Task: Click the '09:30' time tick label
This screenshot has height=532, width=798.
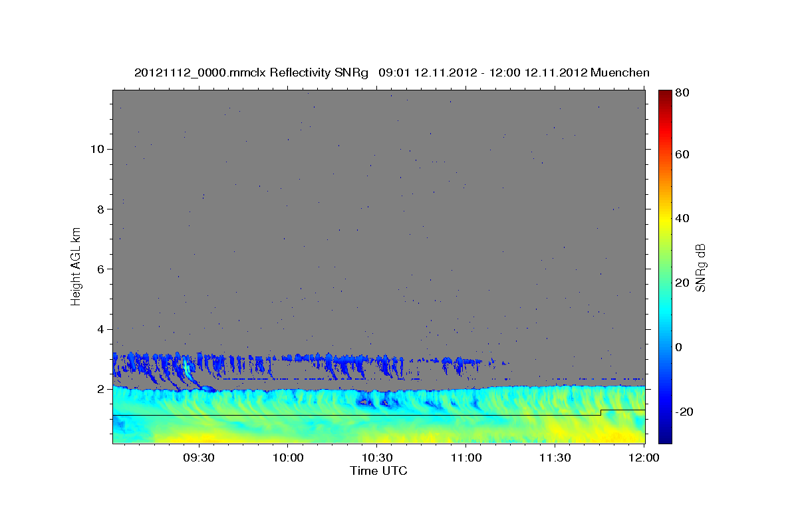Action: [x=199, y=458]
